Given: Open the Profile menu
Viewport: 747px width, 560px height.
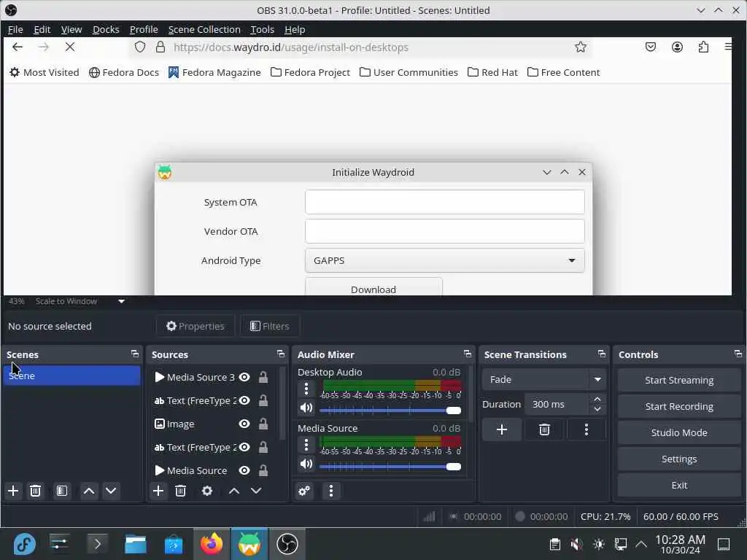Looking at the screenshot, I should 144,29.
